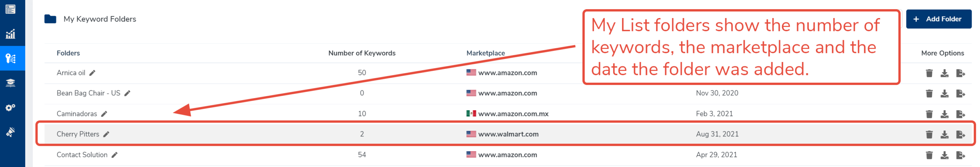Sort by Number of Keywords column
This screenshot has height=167, width=980.
point(361,53)
